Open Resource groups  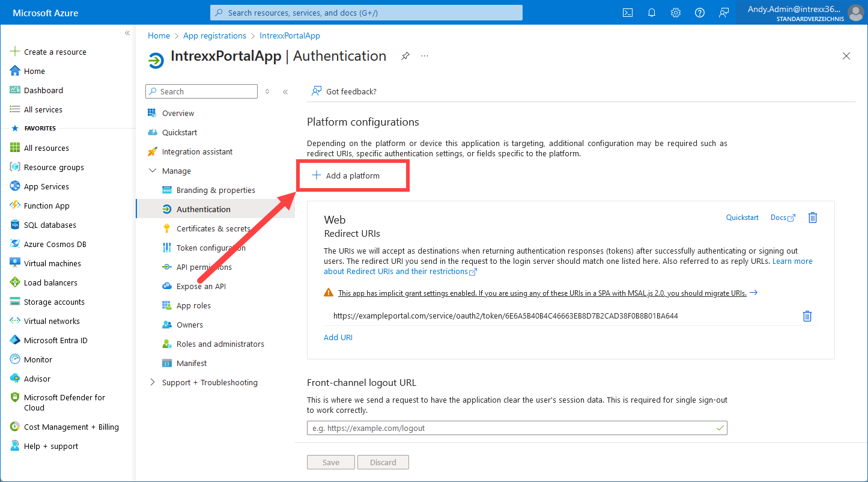click(47, 167)
